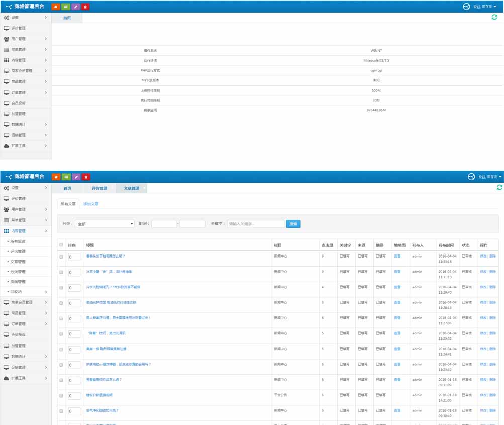Screen dimensions: 504x425
Task: Switch to the 添加文章 tab
Action: coord(91,204)
